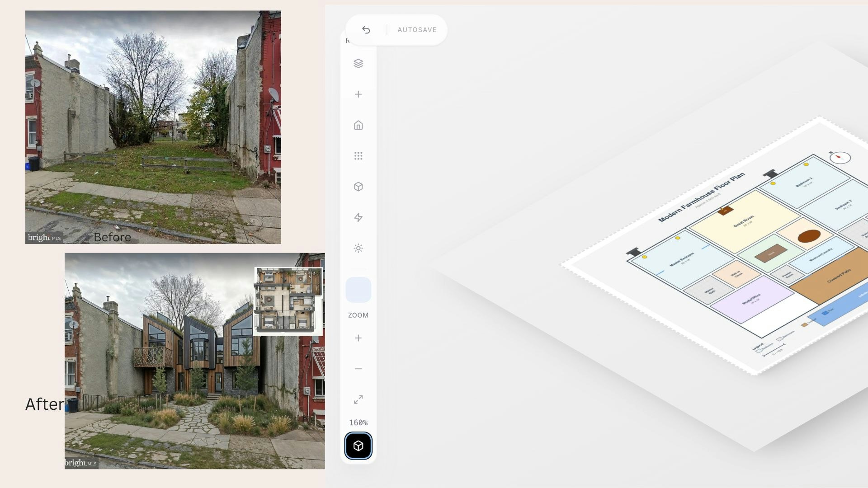Click the add element plus icon
This screenshot has width=868, height=488.
[358, 94]
